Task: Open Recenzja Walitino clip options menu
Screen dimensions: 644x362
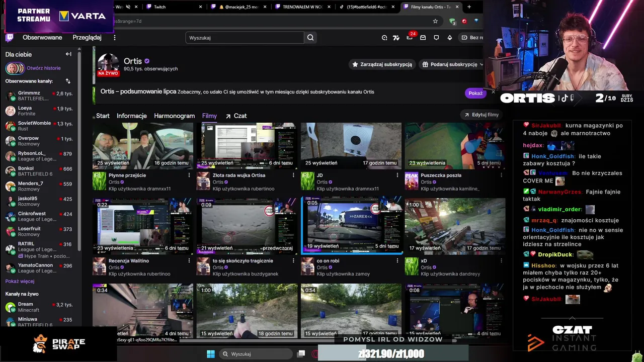Action: (x=189, y=261)
